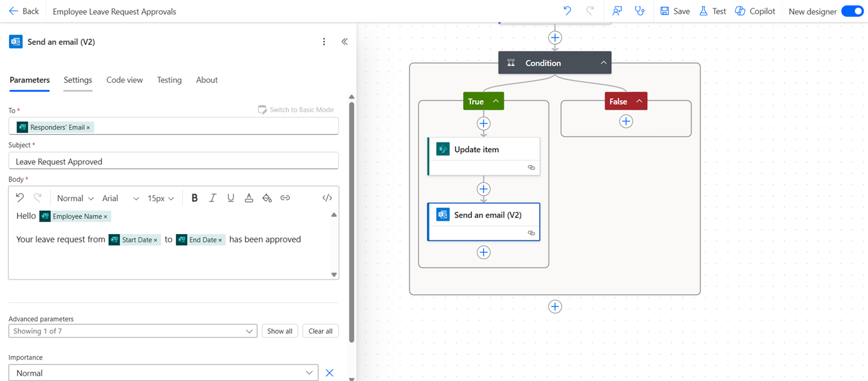Select the Send an email (V2) card
Viewport: 868px width, 381px height.
[484, 222]
